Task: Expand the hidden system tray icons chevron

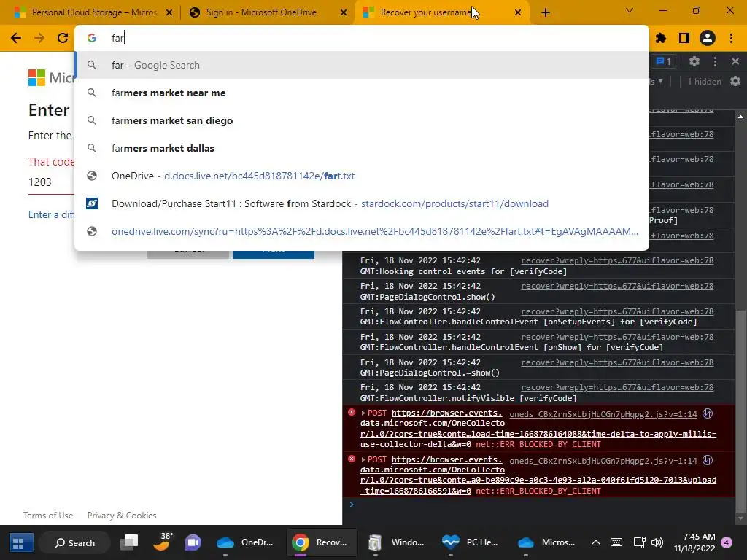Action: [595, 542]
